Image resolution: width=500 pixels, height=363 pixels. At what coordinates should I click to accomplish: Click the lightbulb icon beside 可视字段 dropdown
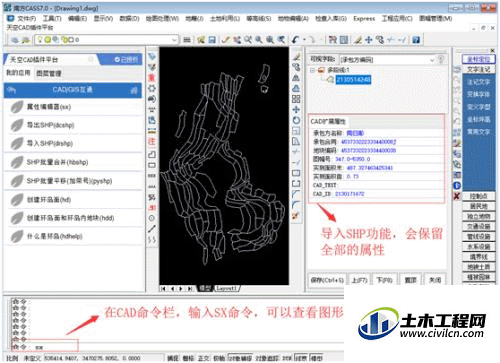click(441, 59)
